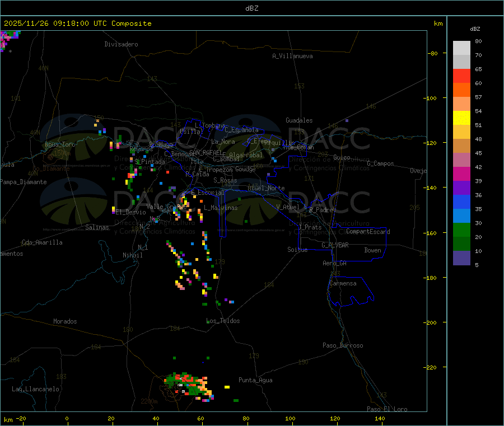Click the dark green 10 dBZ legend swatch
This screenshot has width=504, height=426.
461,244
